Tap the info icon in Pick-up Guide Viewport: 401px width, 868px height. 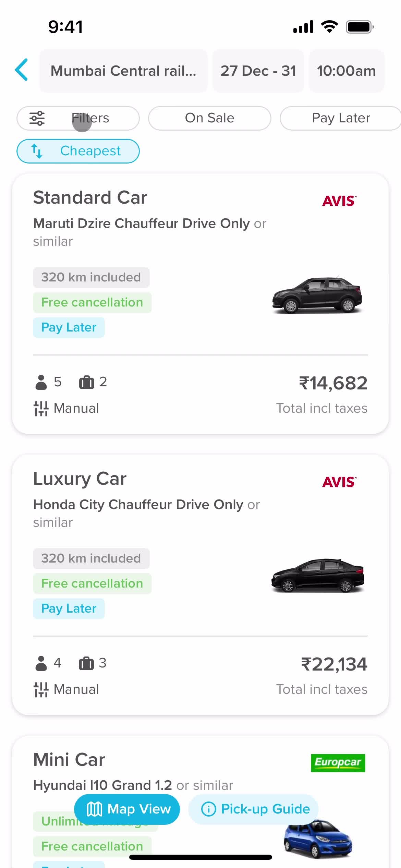coord(208,809)
